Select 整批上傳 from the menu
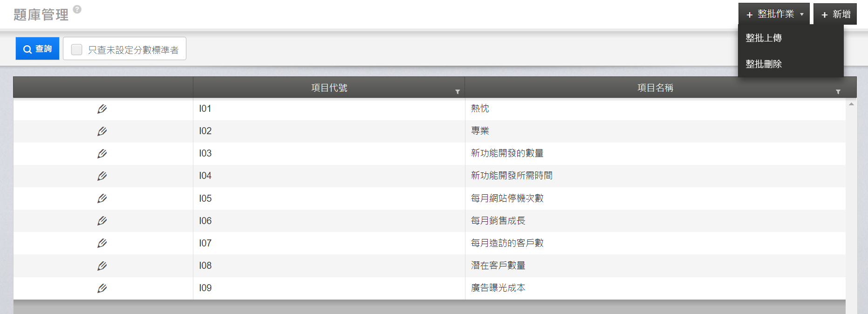868x314 pixels. [x=764, y=38]
